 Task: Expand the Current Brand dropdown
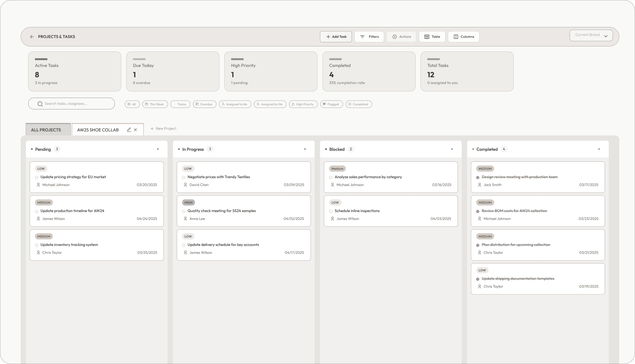click(x=591, y=35)
